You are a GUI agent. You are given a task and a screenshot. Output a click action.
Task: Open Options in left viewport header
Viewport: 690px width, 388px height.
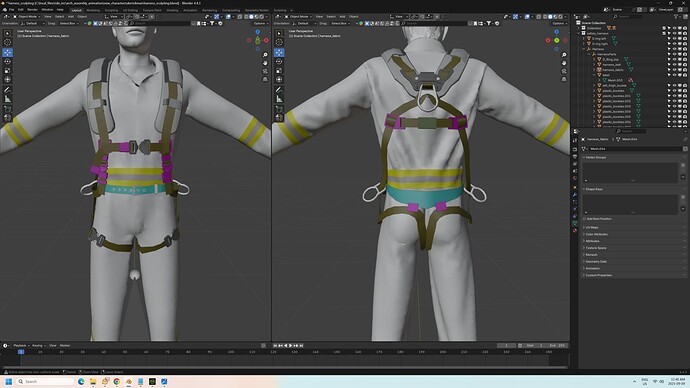260,23
